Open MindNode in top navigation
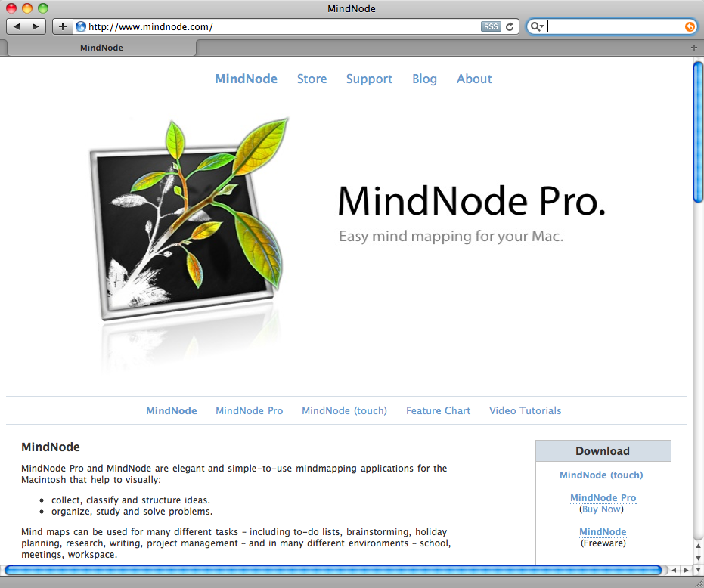 click(246, 79)
